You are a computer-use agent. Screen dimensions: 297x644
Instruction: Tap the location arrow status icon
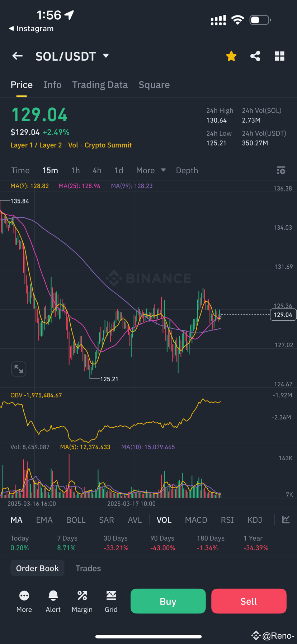[x=69, y=15]
